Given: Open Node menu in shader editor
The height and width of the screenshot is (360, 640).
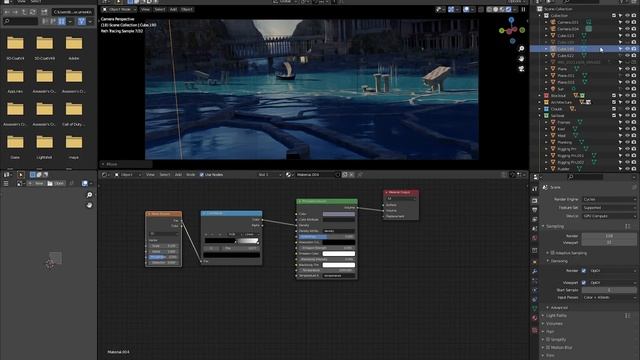Looking at the screenshot, I should click(x=191, y=175).
